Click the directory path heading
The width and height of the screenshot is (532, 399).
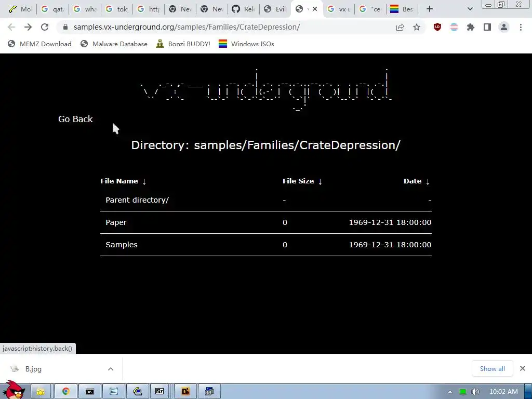[x=266, y=145]
